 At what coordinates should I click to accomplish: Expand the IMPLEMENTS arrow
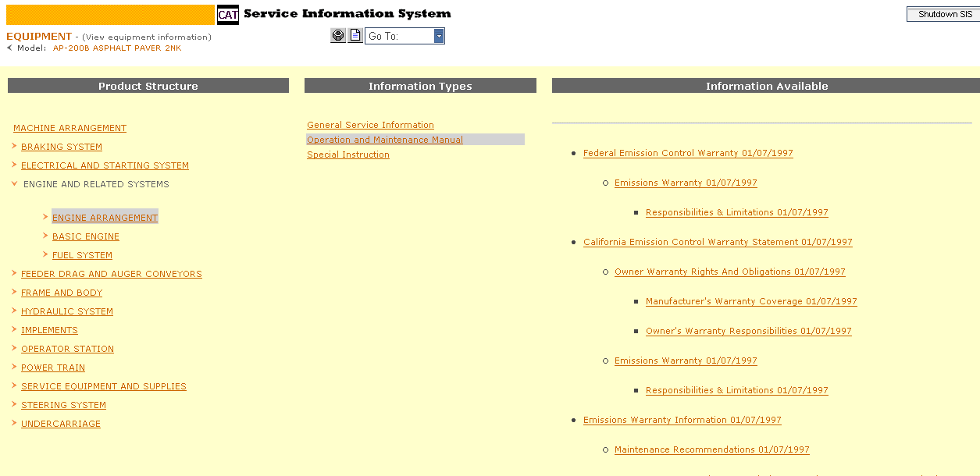(x=15, y=329)
